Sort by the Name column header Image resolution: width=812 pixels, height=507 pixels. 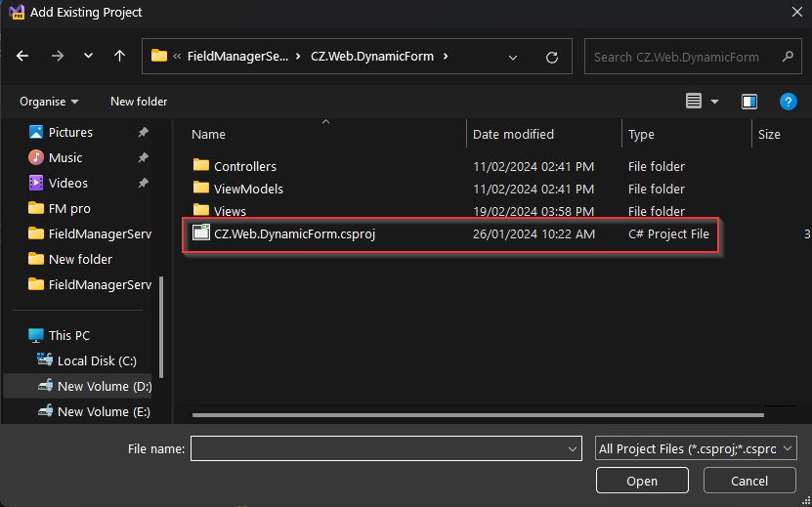(x=208, y=134)
